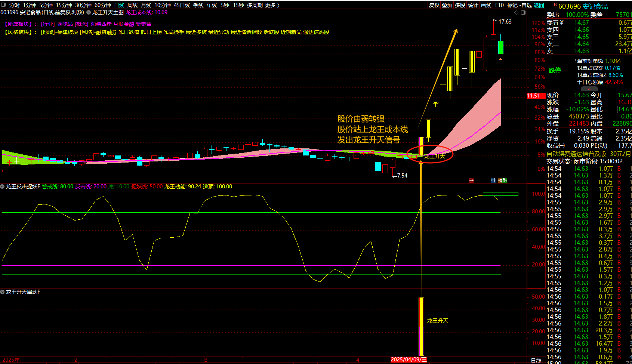
Task: Click the 7.54 low price label
Action: 402,176
